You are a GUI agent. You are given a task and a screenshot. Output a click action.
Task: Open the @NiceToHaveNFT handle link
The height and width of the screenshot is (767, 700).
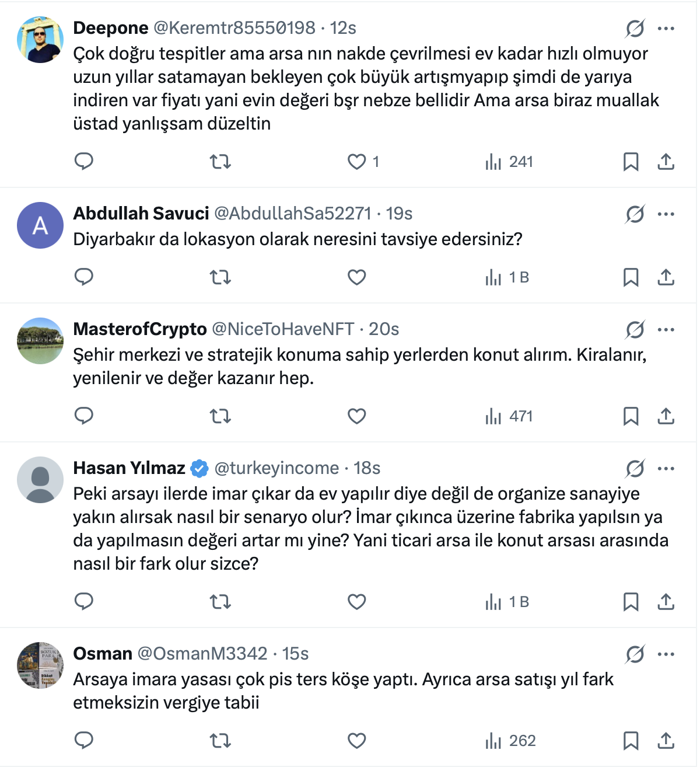[x=283, y=329]
